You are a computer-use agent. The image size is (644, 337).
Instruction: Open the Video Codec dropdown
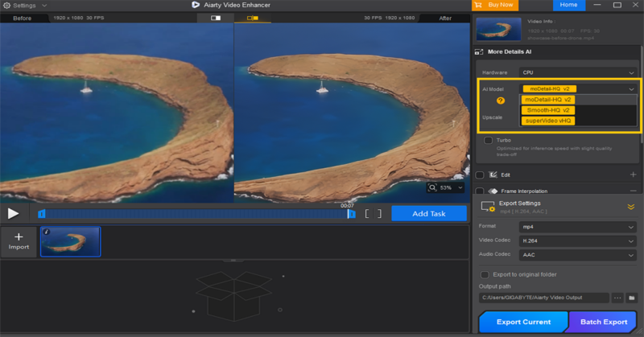(578, 240)
